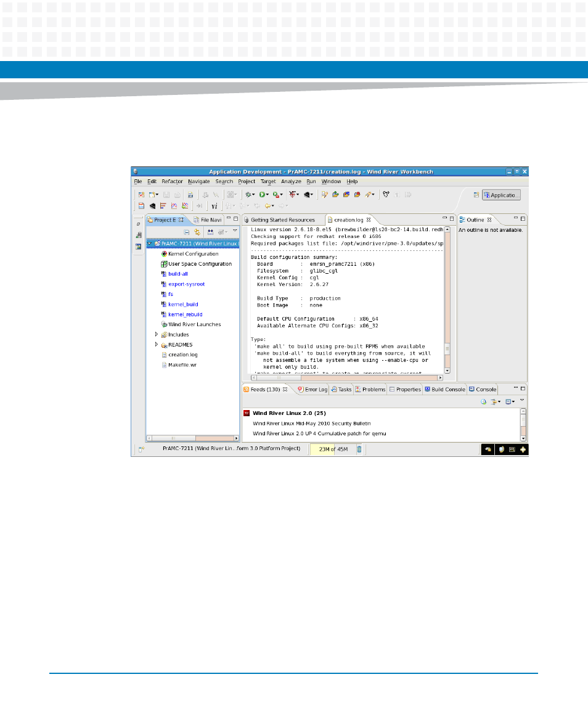Open the Target menu

[x=268, y=181]
